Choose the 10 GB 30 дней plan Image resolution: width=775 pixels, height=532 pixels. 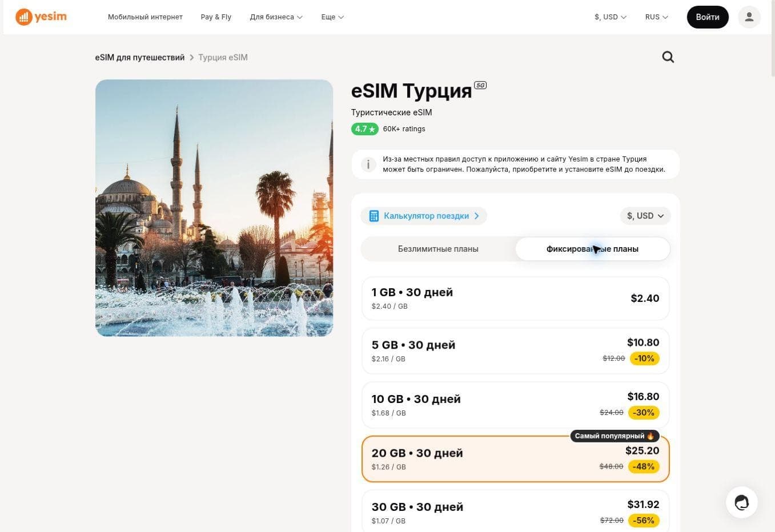(x=515, y=405)
